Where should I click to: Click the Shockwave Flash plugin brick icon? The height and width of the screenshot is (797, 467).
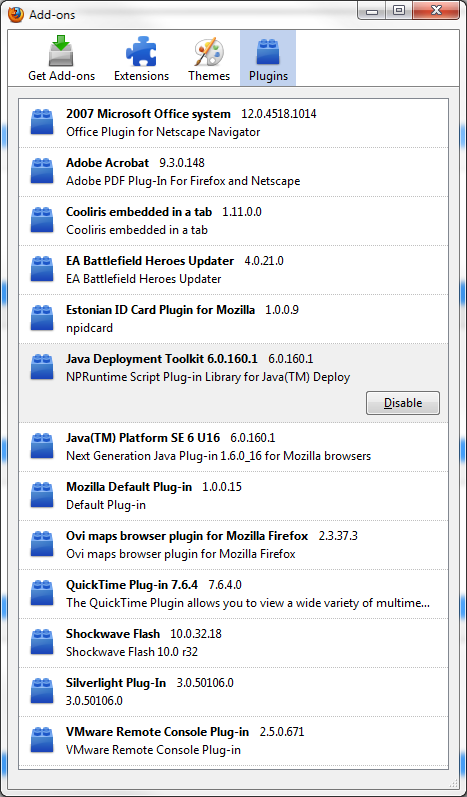point(42,642)
